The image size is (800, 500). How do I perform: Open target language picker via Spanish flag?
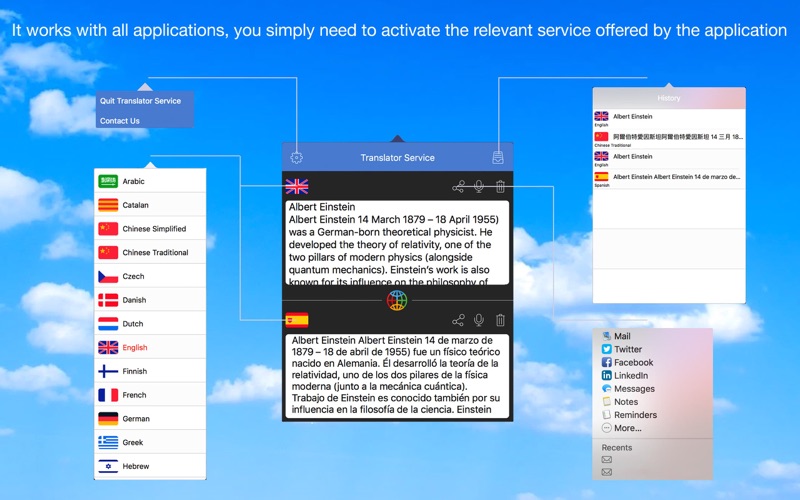pos(296,320)
